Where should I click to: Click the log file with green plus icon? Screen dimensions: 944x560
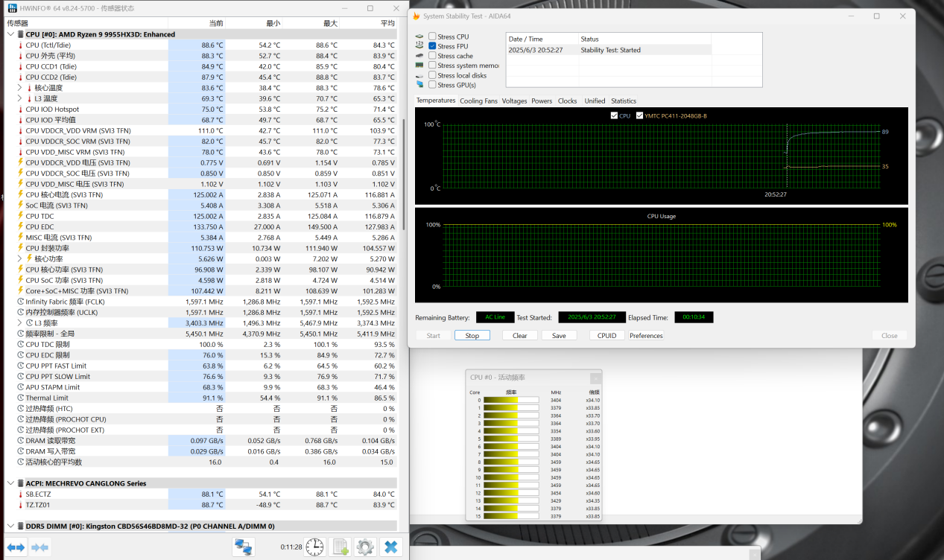click(x=340, y=547)
